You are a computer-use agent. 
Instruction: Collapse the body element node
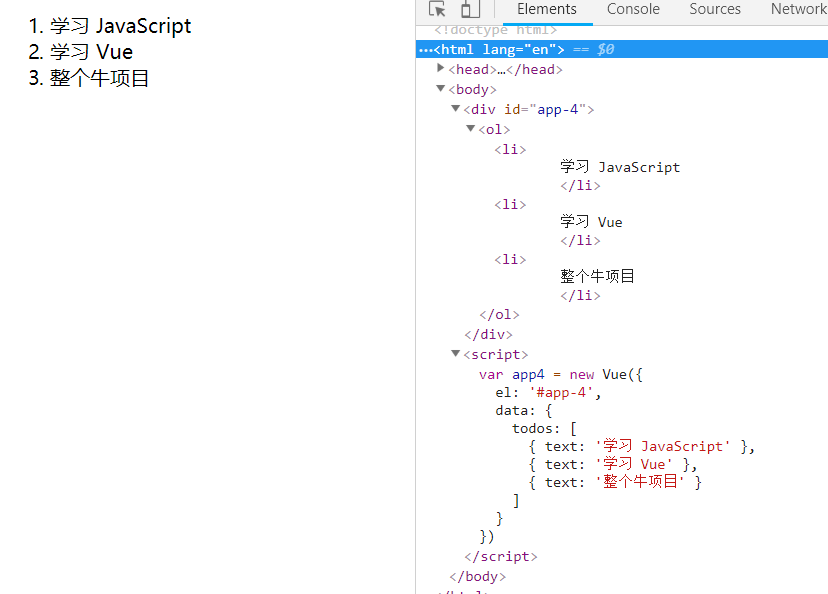click(x=441, y=89)
